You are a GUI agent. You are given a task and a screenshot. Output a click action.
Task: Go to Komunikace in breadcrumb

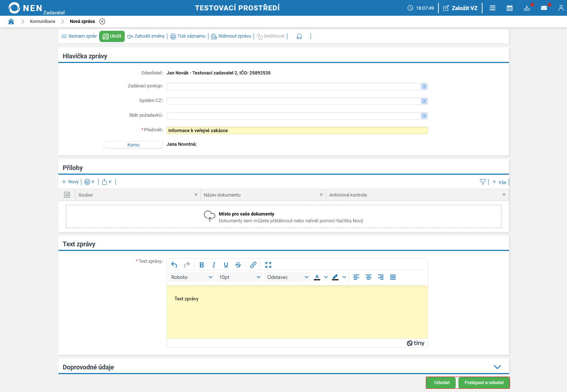point(43,21)
